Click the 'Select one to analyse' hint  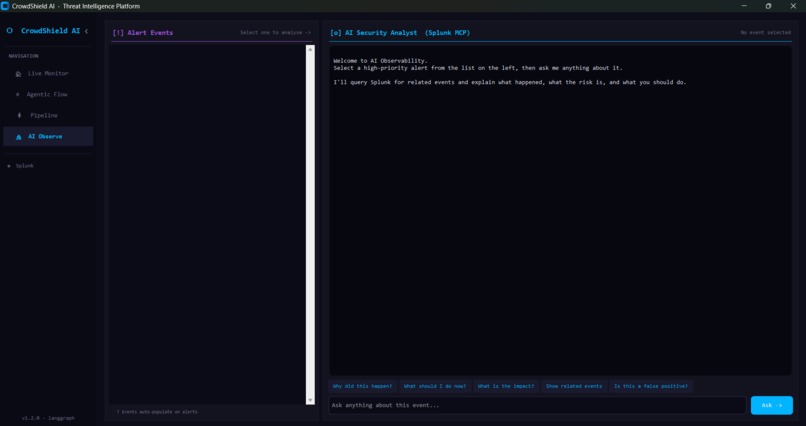276,33
